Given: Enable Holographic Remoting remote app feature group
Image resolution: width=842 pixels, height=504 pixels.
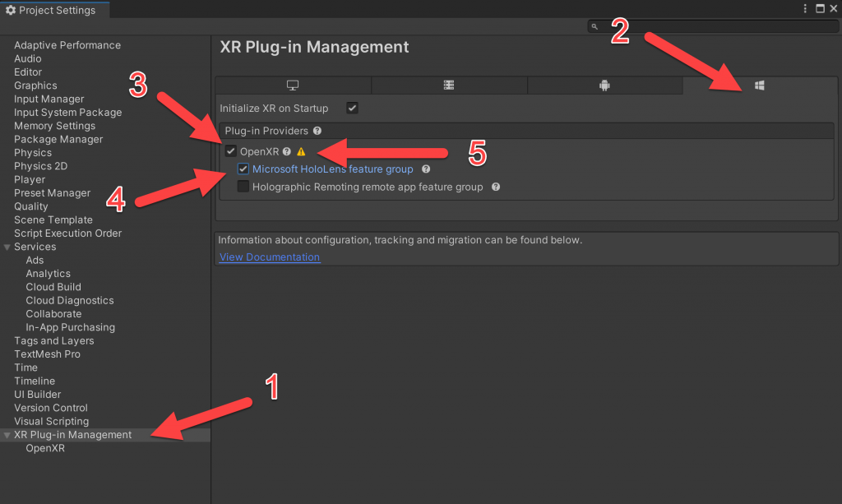Looking at the screenshot, I should pos(243,187).
